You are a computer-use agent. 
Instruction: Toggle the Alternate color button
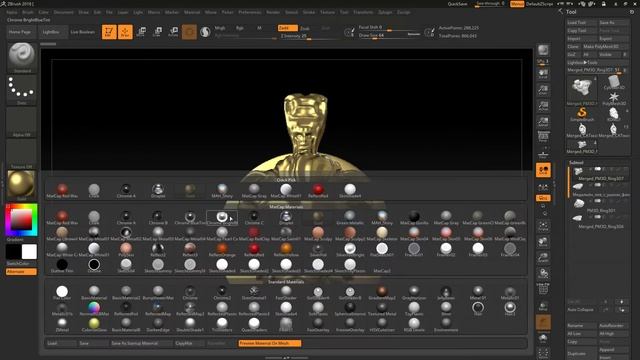(21, 271)
